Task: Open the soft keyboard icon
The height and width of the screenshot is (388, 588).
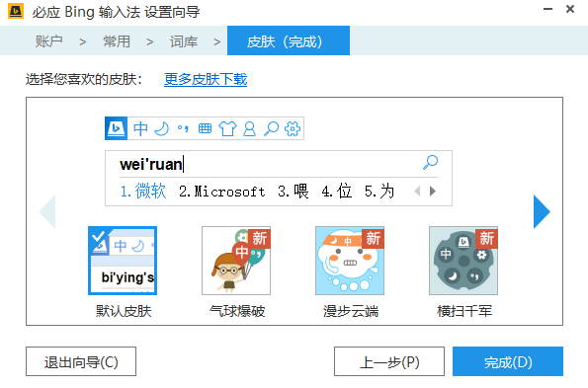Action: pyautogui.click(x=205, y=128)
